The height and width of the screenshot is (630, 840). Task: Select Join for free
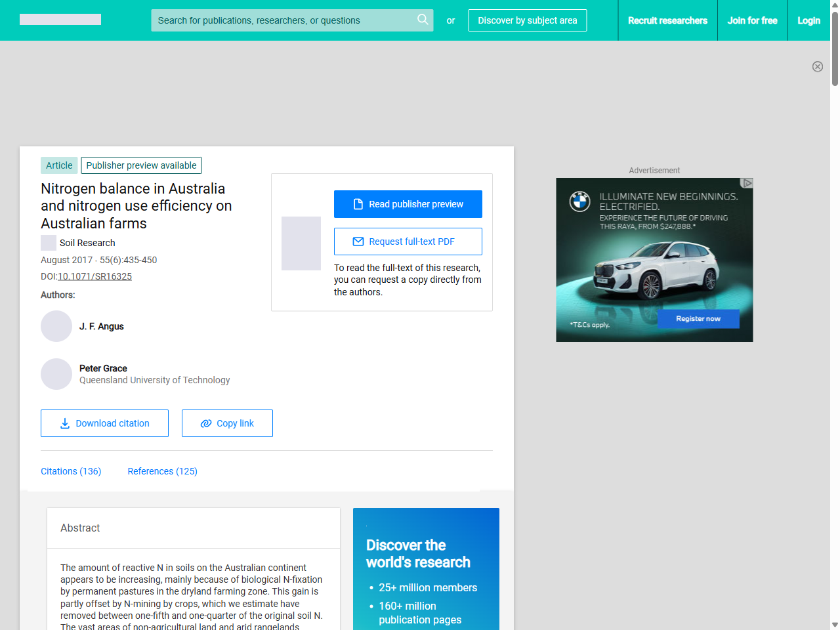pyautogui.click(x=752, y=20)
